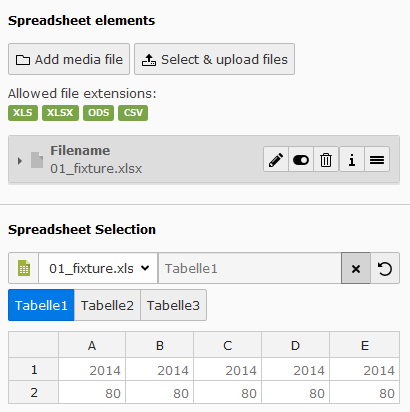Select the Tabelle1 sheet tab

coord(41,305)
